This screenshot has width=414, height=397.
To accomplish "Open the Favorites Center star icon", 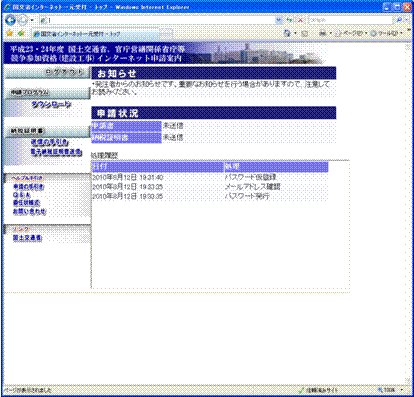I will (x=10, y=33).
